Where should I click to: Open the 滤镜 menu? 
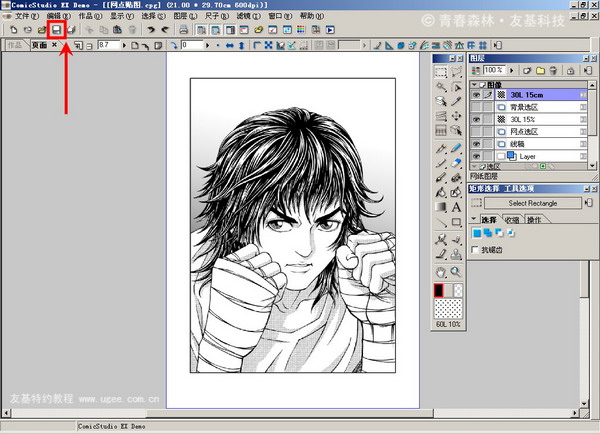click(248, 16)
